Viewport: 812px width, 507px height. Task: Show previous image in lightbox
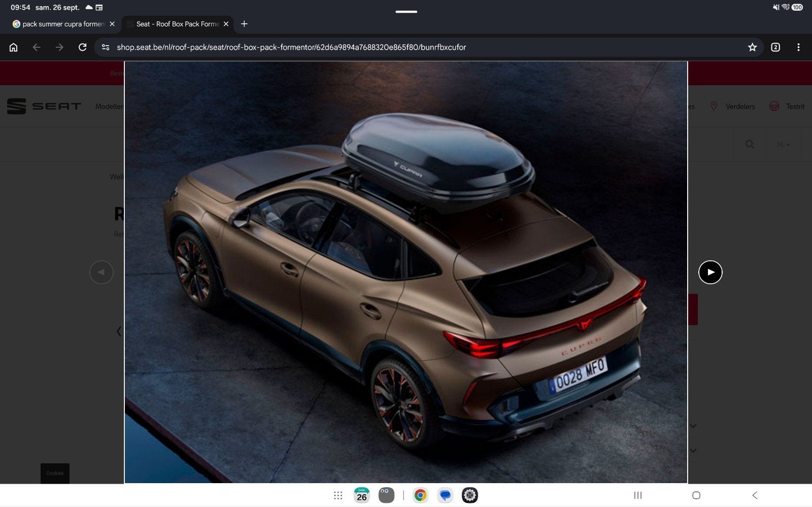(101, 272)
